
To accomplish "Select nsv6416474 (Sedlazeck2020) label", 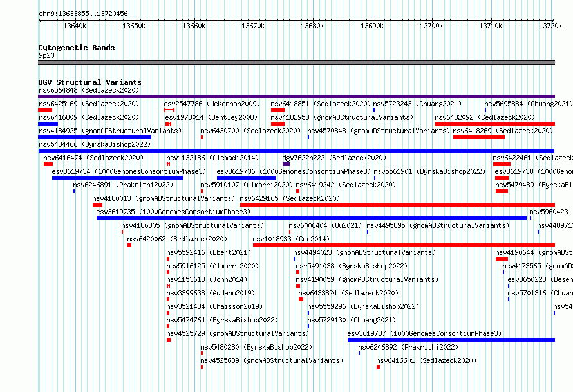I will coord(93,158).
